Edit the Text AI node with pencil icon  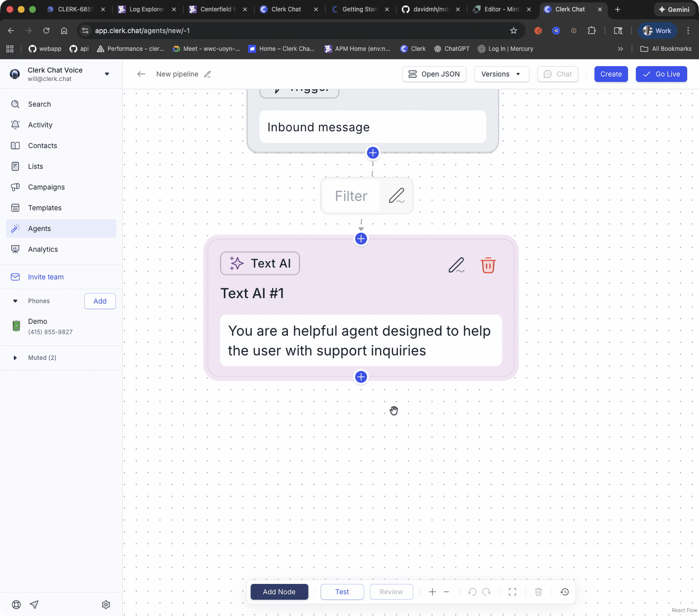pyautogui.click(x=456, y=265)
